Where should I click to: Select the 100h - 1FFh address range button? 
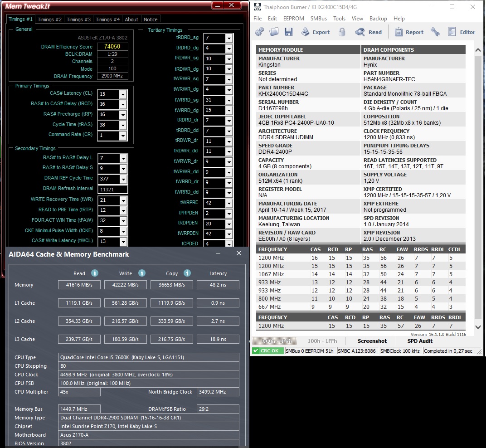(322, 341)
